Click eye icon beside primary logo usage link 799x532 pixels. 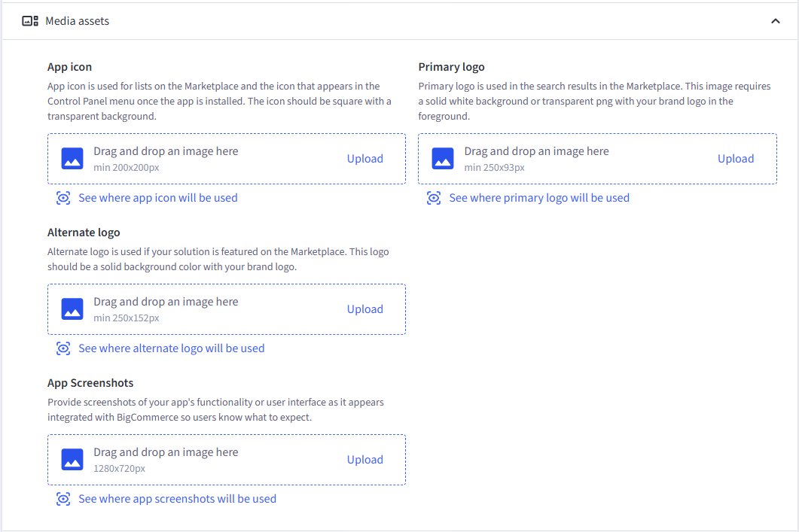point(434,198)
